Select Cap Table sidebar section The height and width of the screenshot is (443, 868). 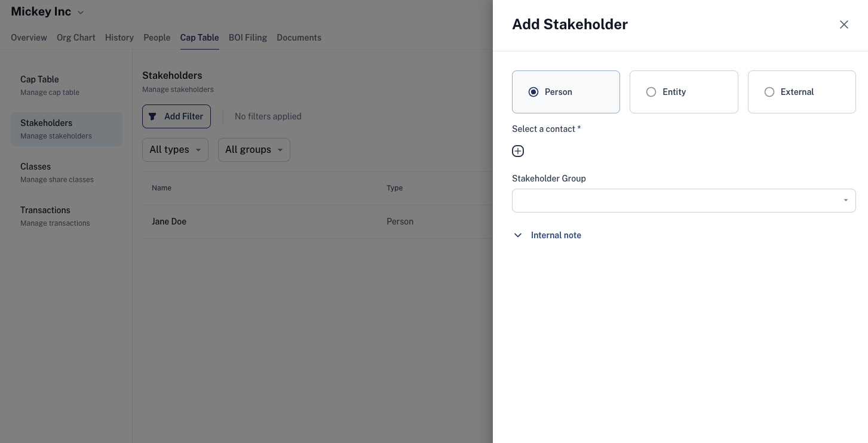tap(66, 85)
